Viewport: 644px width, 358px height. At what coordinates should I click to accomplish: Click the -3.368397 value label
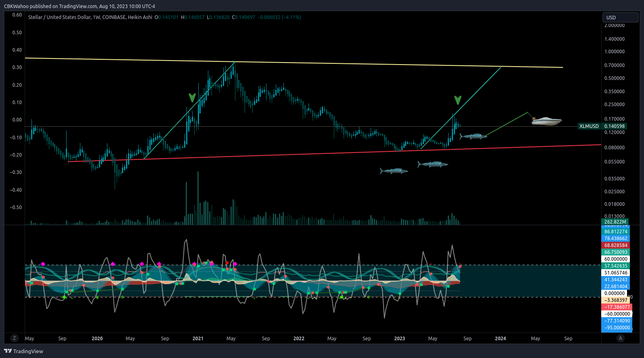point(616,300)
